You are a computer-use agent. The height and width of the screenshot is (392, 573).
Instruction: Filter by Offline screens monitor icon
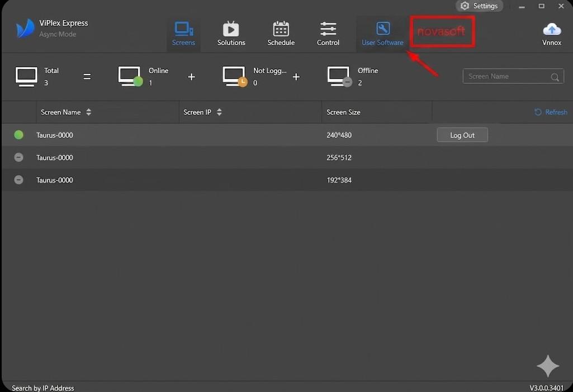pos(339,77)
